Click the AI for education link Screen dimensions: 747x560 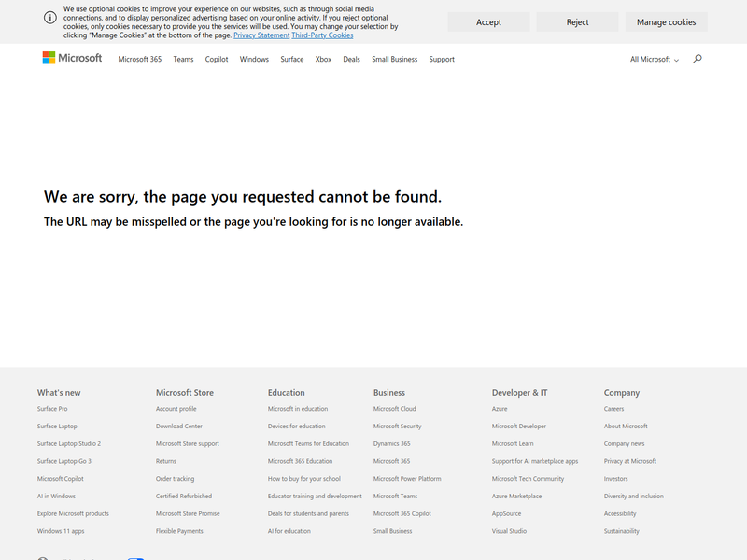[x=289, y=531]
